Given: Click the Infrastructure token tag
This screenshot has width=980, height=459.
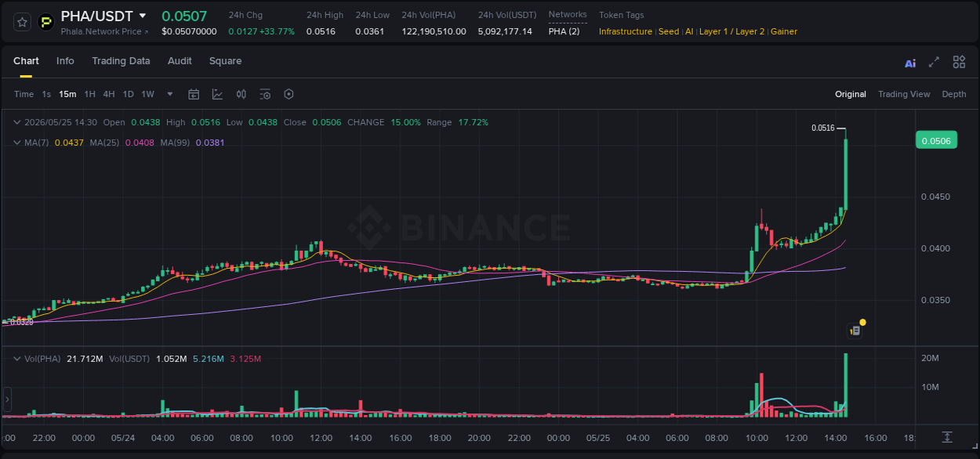Looking at the screenshot, I should click(x=626, y=31).
